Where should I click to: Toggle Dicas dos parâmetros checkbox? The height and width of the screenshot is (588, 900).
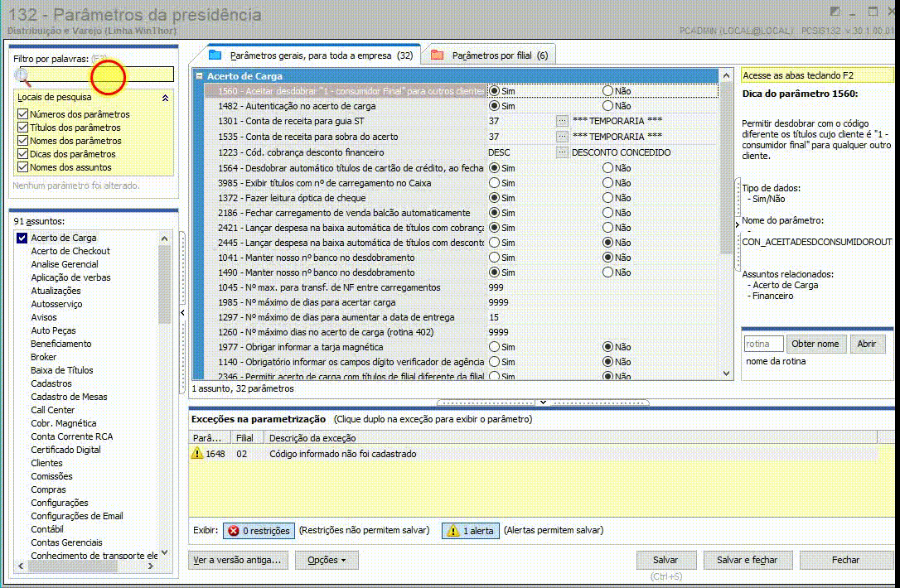click(23, 154)
